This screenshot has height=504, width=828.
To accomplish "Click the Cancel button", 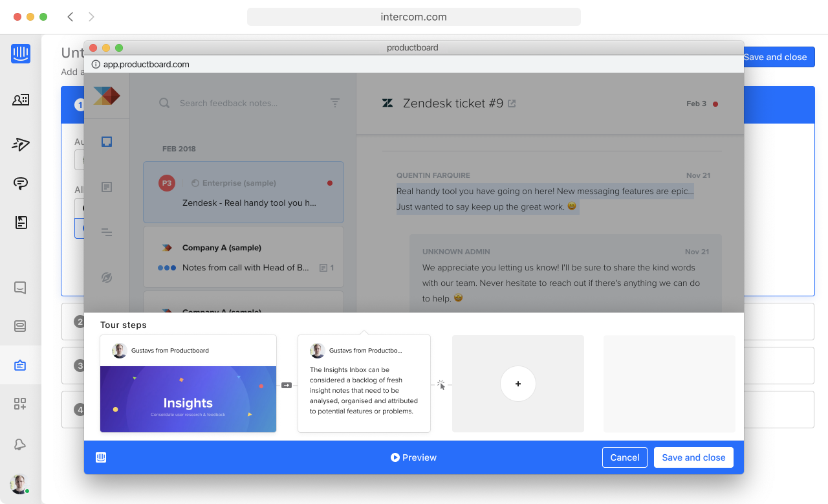I will click(625, 457).
